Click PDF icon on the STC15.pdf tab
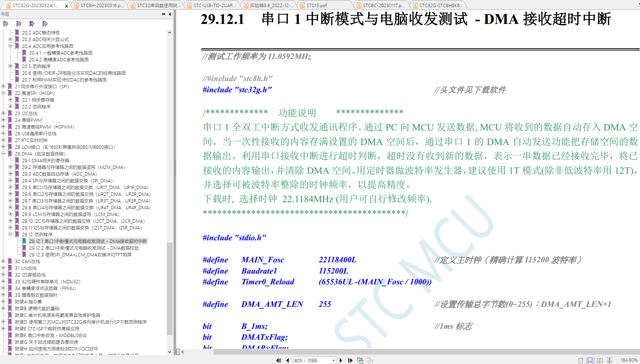 pyautogui.click(x=303, y=5)
